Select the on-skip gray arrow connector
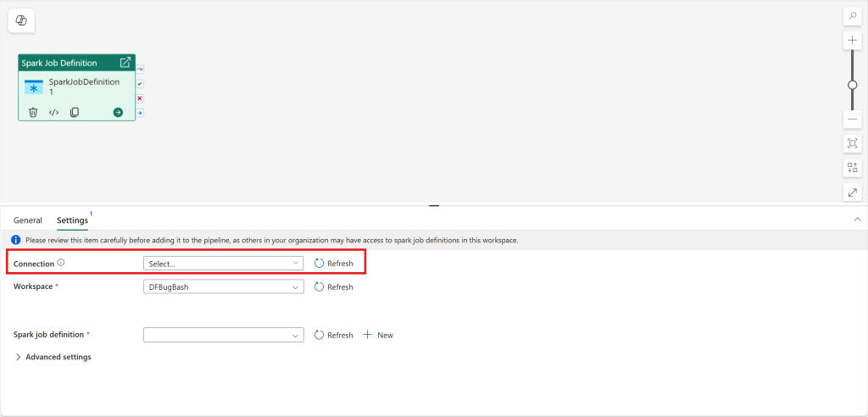 (140, 69)
